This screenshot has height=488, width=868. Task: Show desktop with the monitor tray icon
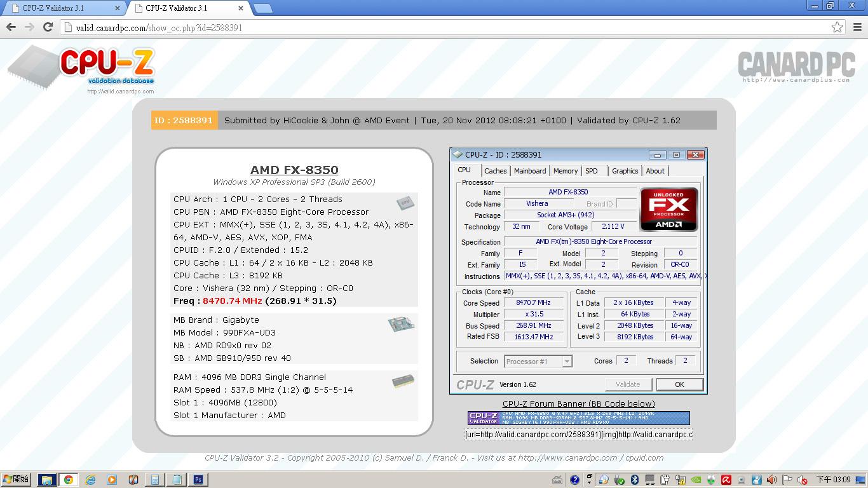pos(860,480)
